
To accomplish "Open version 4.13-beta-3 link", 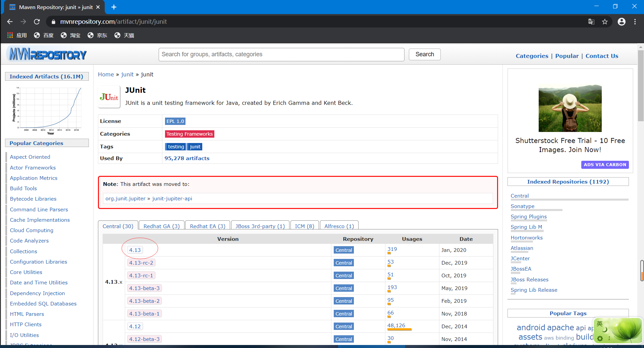I will pos(145,288).
